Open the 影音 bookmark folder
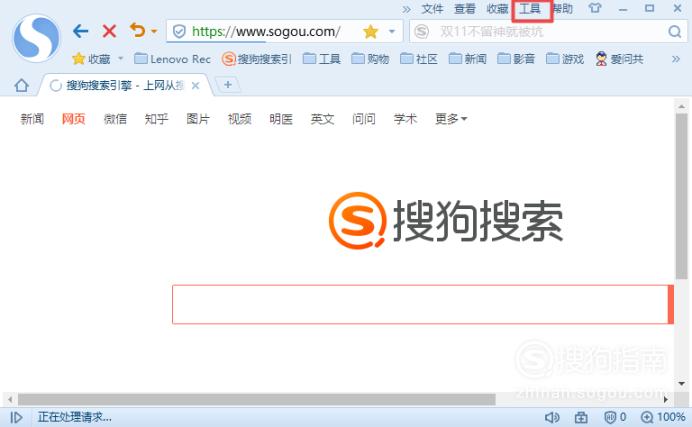 click(x=516, y=59)
